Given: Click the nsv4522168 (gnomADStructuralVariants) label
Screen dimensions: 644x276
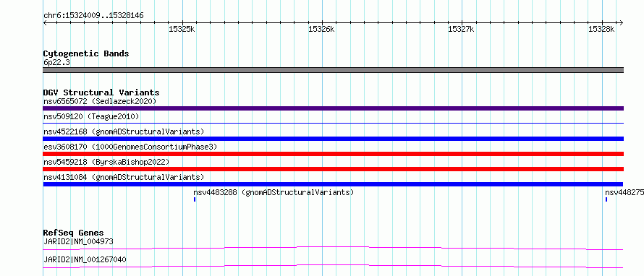Looking at the screenshot, I should [124, 131].
